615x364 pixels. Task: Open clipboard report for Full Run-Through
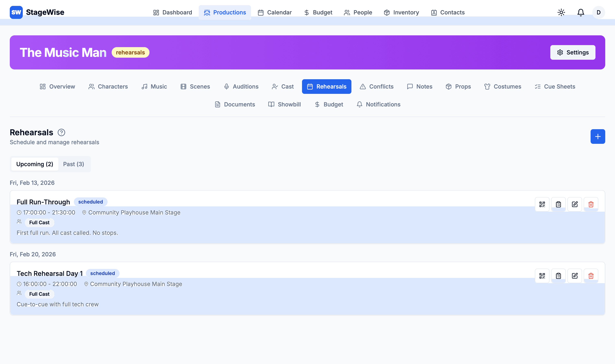point(558,204)
